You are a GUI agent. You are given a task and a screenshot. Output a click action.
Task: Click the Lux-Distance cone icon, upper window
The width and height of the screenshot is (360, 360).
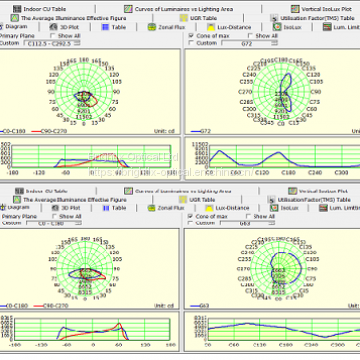point(210,27)
